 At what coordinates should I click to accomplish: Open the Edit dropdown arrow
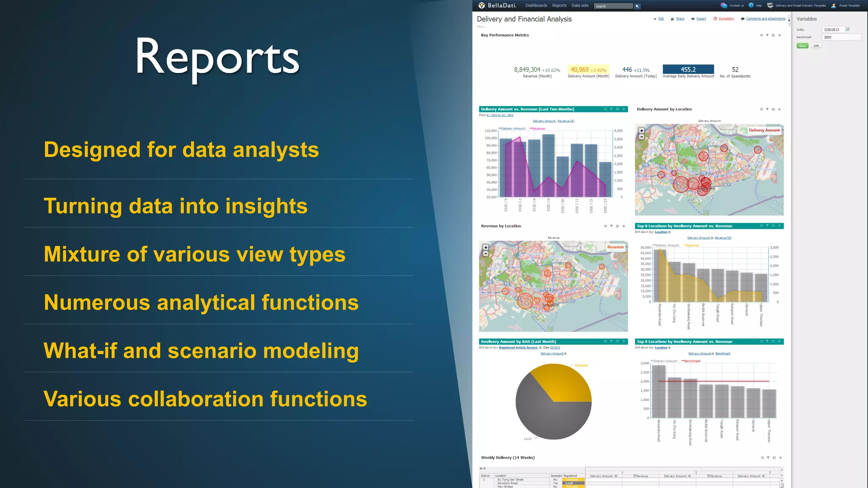point(655,19)
